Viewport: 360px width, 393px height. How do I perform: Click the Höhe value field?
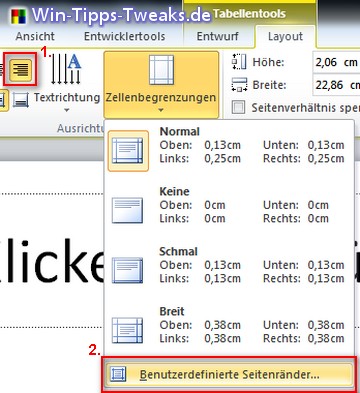(336, 62)
